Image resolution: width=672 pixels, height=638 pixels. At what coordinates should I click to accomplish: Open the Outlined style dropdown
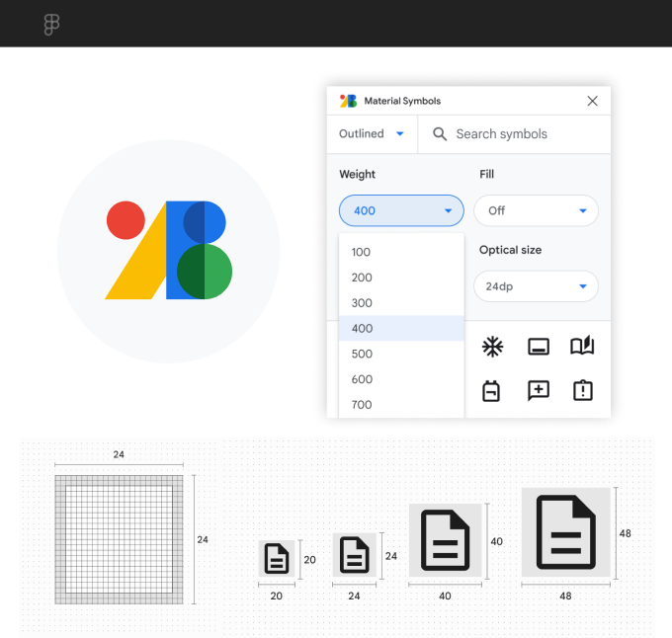(x=372, y=134)
